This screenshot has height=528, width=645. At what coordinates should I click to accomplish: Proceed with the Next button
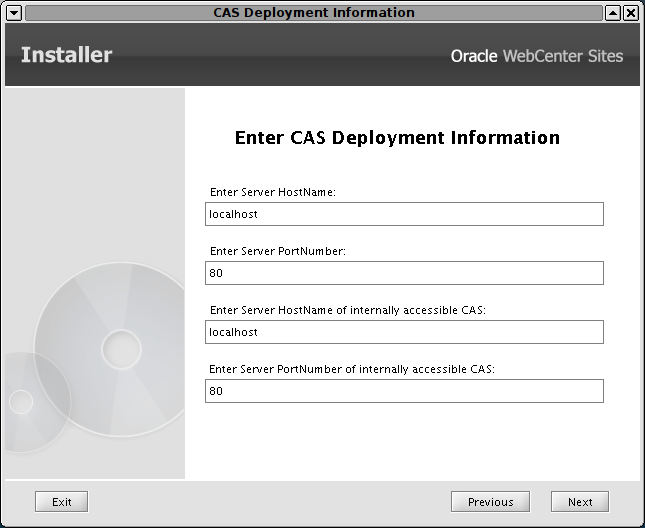580,502
